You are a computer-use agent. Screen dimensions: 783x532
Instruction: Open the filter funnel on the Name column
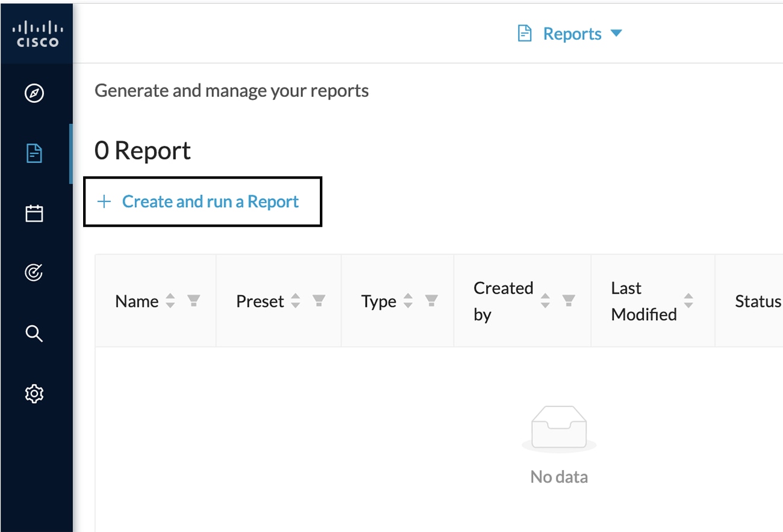193,301
